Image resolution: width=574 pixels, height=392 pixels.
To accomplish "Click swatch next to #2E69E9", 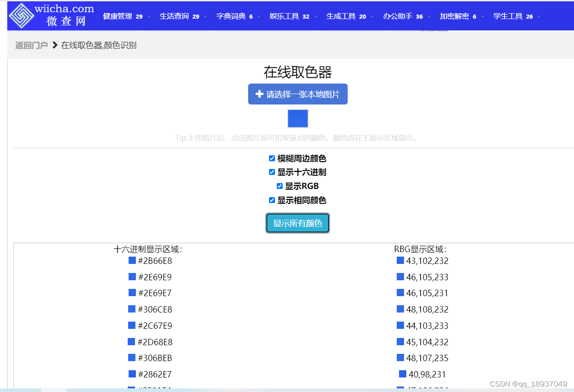I will point(132,277).
